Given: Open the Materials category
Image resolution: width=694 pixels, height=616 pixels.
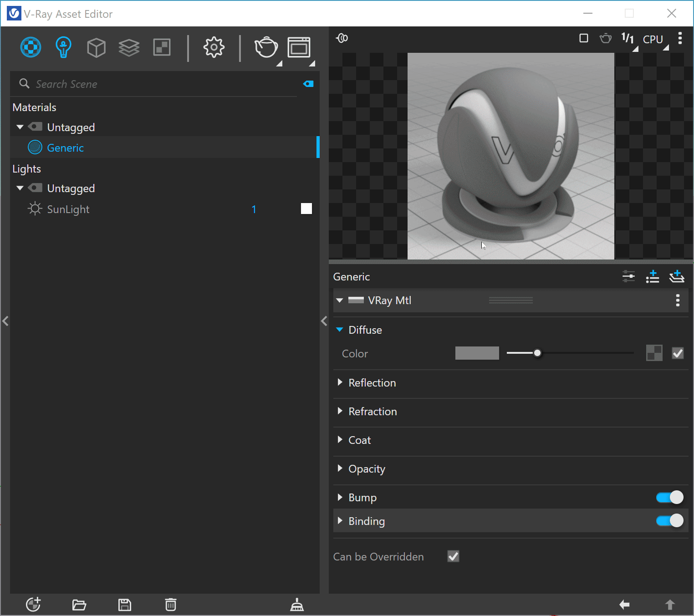Looking at the screenshot, I should tap(31, 47).
